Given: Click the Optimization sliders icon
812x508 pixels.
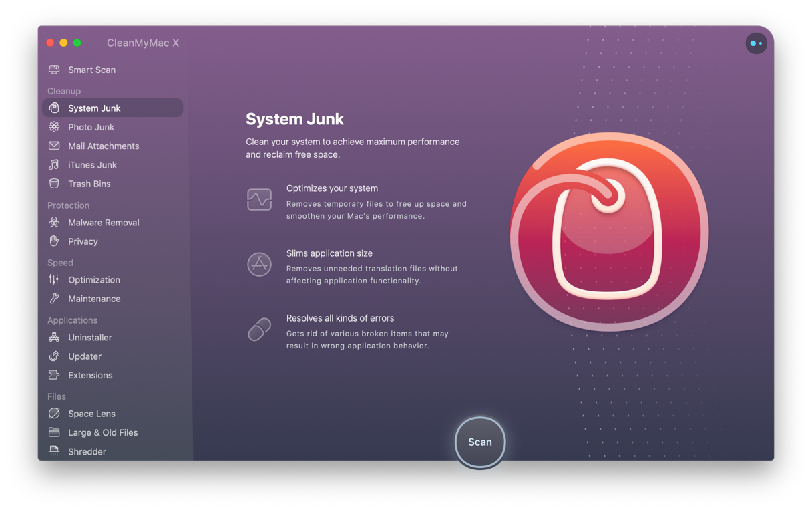Looking at the screenshot, I should pos(54,280).
